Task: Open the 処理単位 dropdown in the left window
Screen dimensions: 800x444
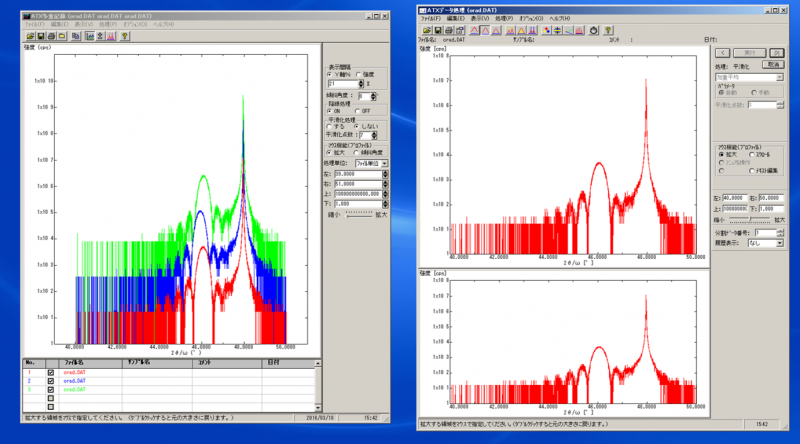Action: [385, 162]
